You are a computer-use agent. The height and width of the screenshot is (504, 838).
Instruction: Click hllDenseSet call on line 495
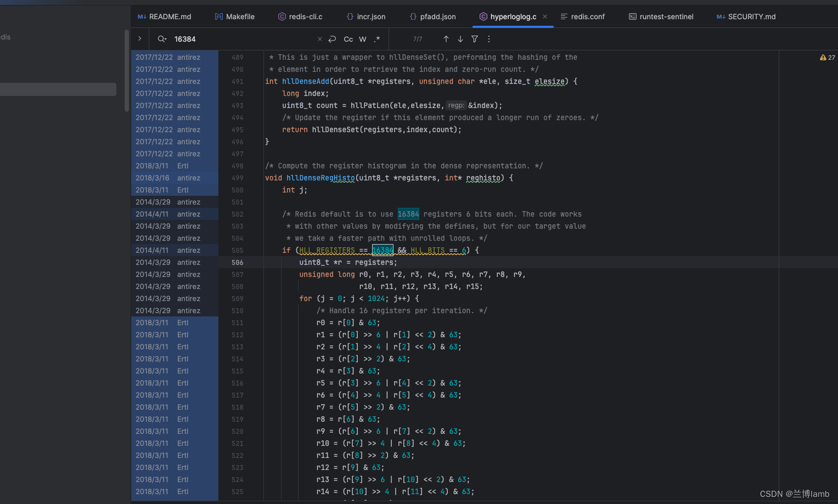335,129
